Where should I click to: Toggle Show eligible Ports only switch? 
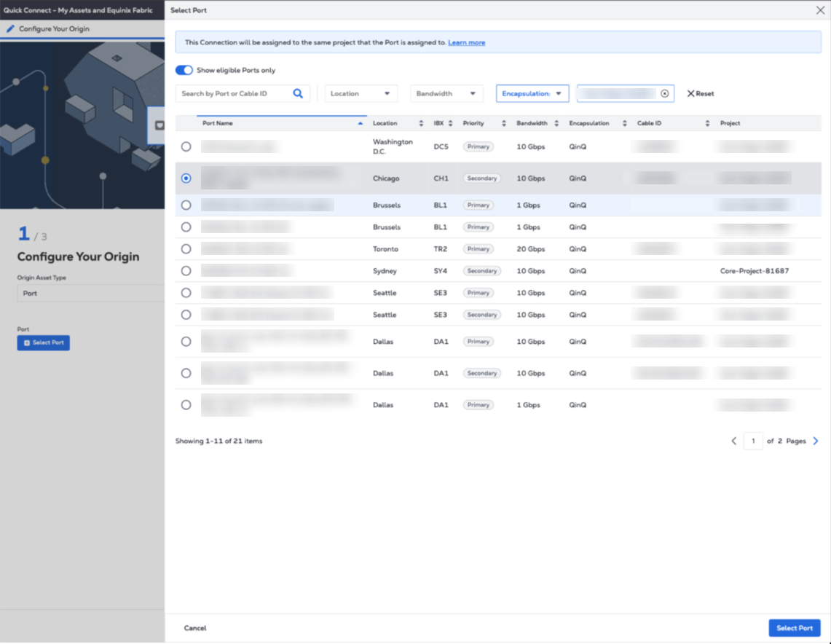pos(184,71)
